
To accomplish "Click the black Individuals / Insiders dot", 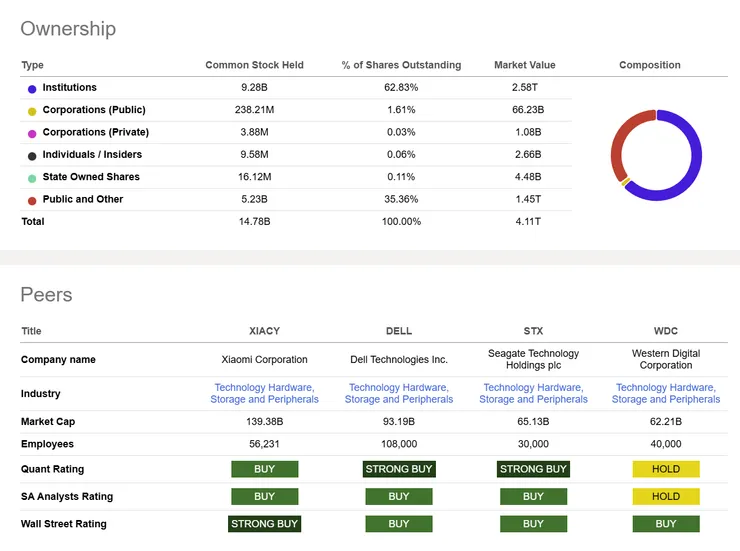I will tap(32, 155).
